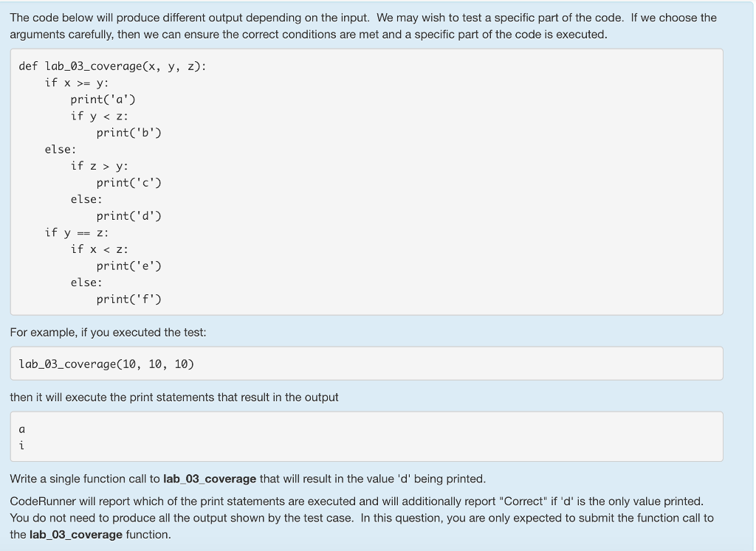Click the first else: line in the code block
Screen dimensions: 756x551
pos(61,149)
